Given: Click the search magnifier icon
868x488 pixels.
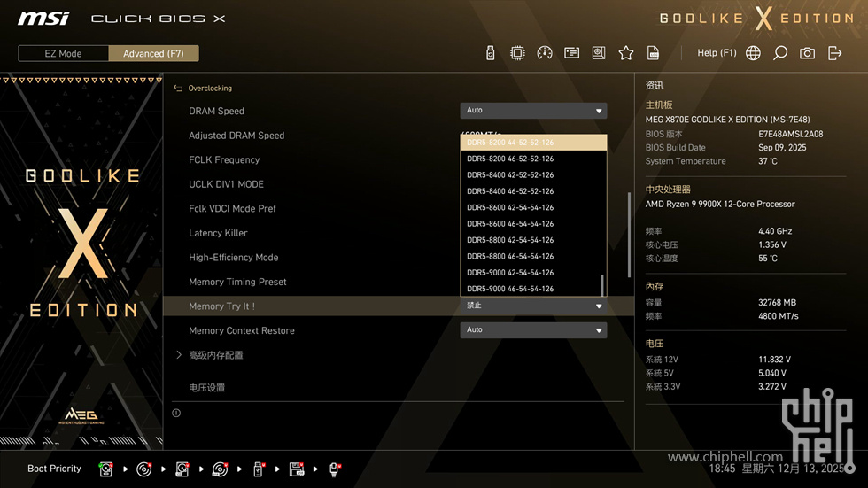Looking at the screenshot, I should pos(780,53).
